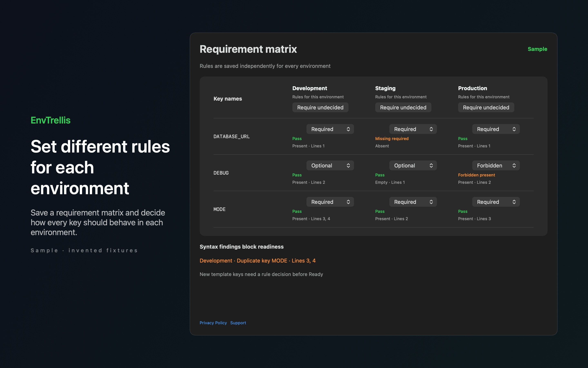Click the Production column header
588x368 pixels.
pos(472,88)
